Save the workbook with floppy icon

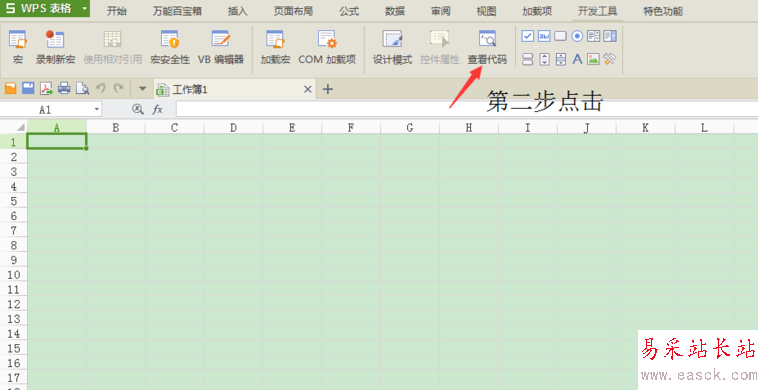29,88
